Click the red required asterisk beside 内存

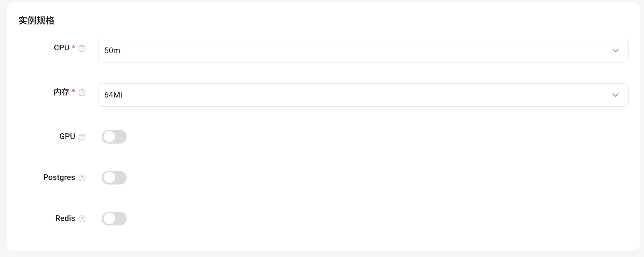click(73, 91)
